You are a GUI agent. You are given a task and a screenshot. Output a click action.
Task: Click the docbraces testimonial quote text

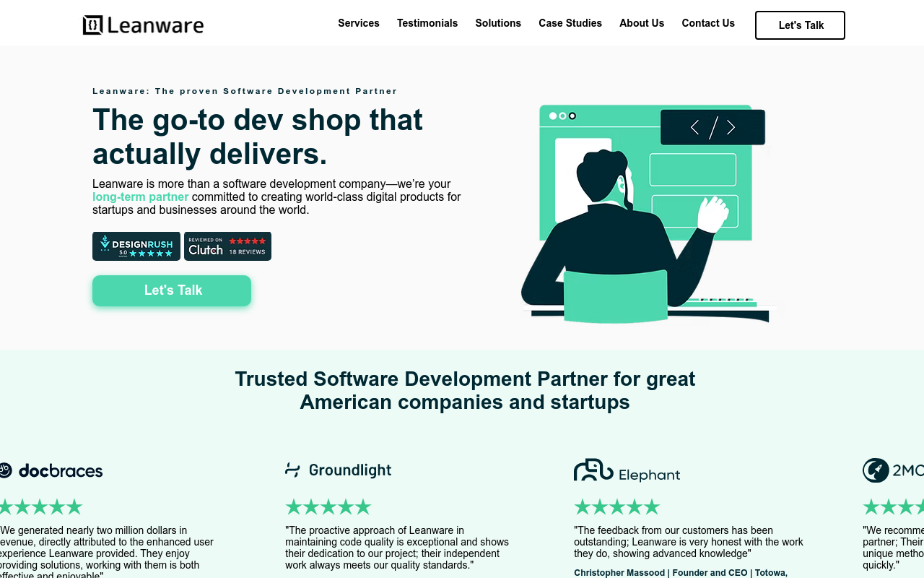coord(107,552)
